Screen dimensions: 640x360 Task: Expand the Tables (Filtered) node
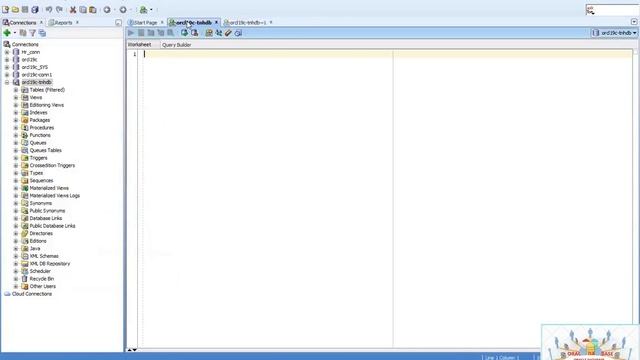16,90
